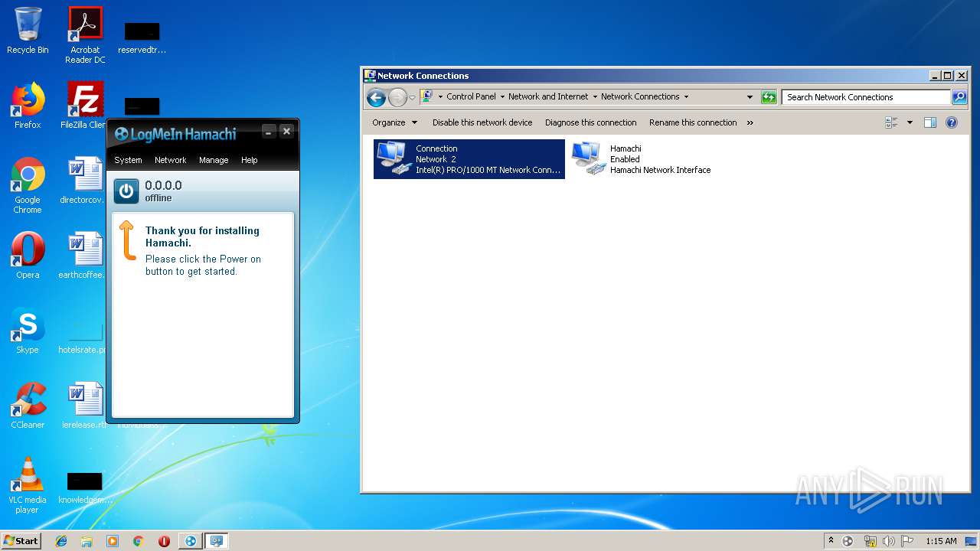This screenshot has height=551, width=980.
Task: Expand the arrow after Network and Internet
Action: (x=595, y=97)
